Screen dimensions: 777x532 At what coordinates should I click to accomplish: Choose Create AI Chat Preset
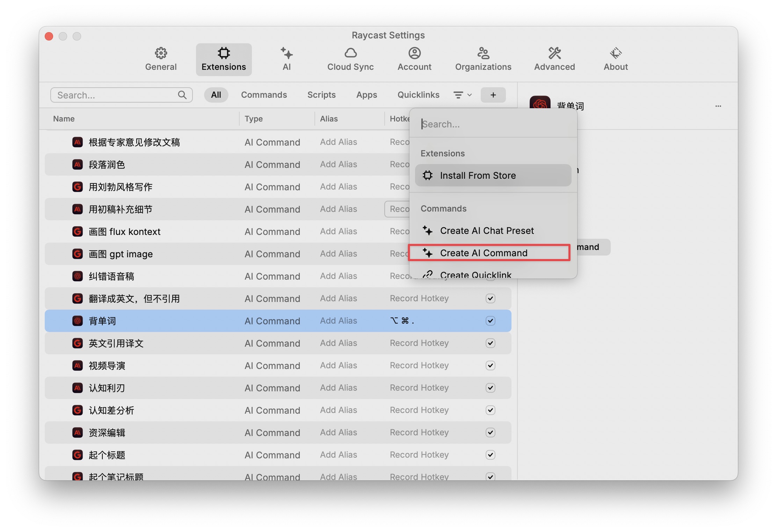[493, 230]
